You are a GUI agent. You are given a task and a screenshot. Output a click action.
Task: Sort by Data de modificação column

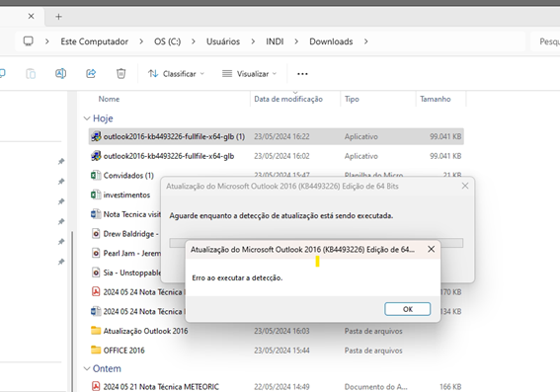click(288, 99)
